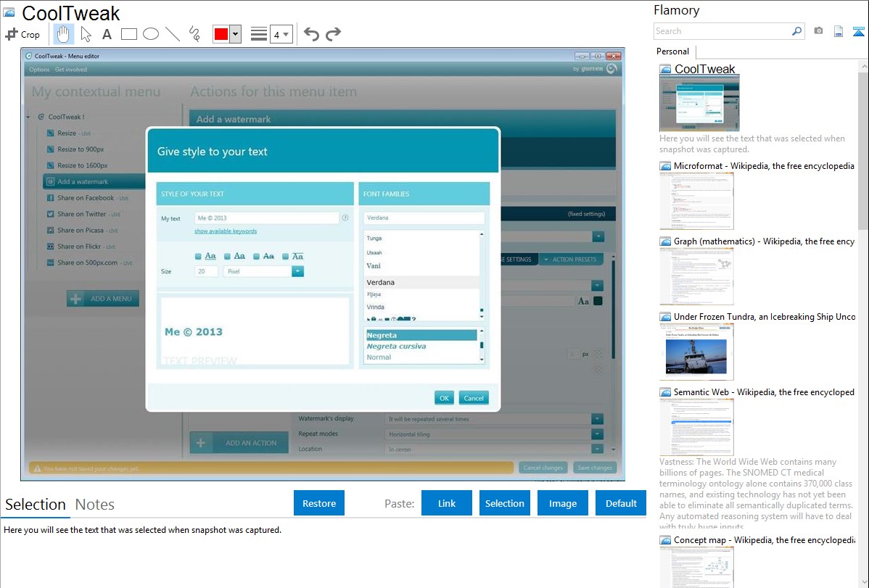
Task: Switch to the Personal tab
Action: pyautogui.click(x=673, y=51)
